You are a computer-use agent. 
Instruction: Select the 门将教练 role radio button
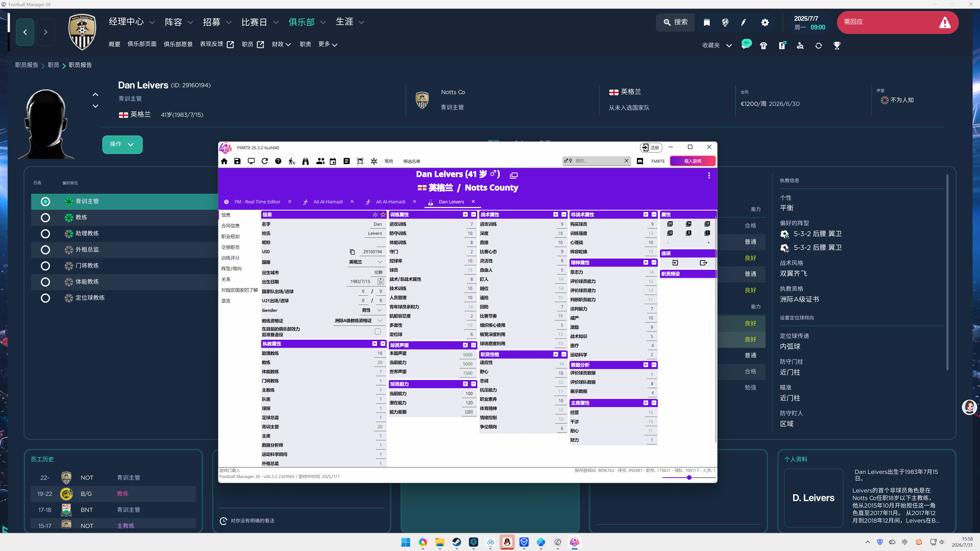45,266
